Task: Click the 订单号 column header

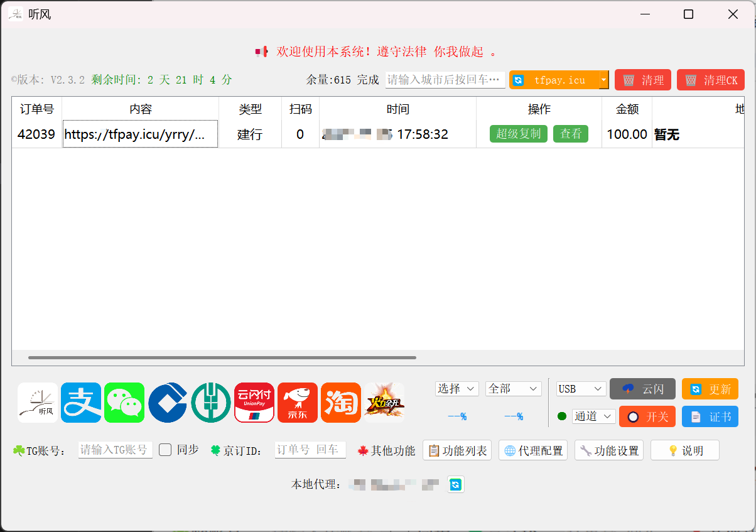Action: click(x=37, y=109)
